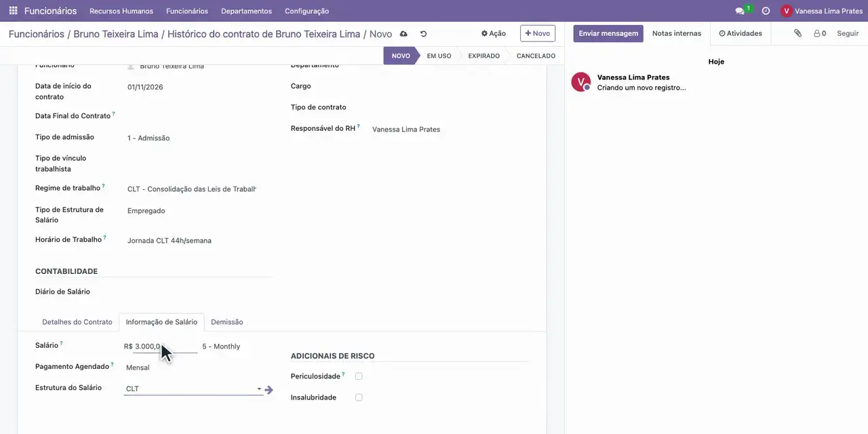
Task: Open Vanessa Lima Prates user menu
Action: [821, 11]
